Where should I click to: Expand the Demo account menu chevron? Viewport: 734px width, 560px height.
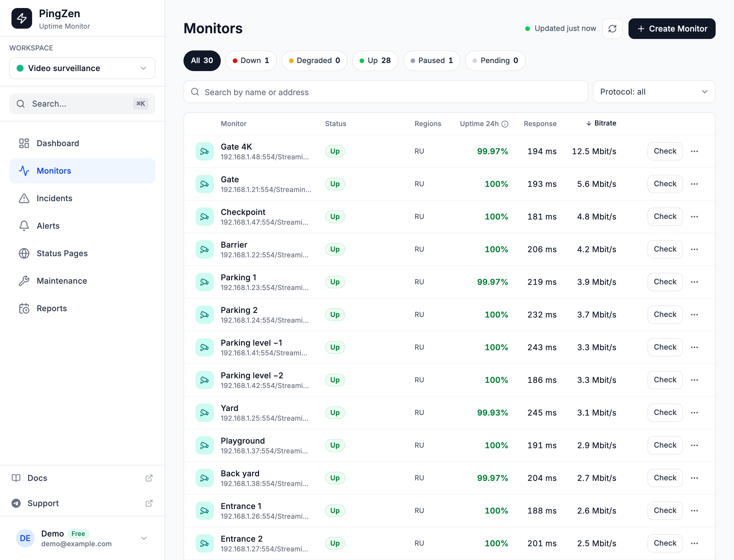point(144,538)
